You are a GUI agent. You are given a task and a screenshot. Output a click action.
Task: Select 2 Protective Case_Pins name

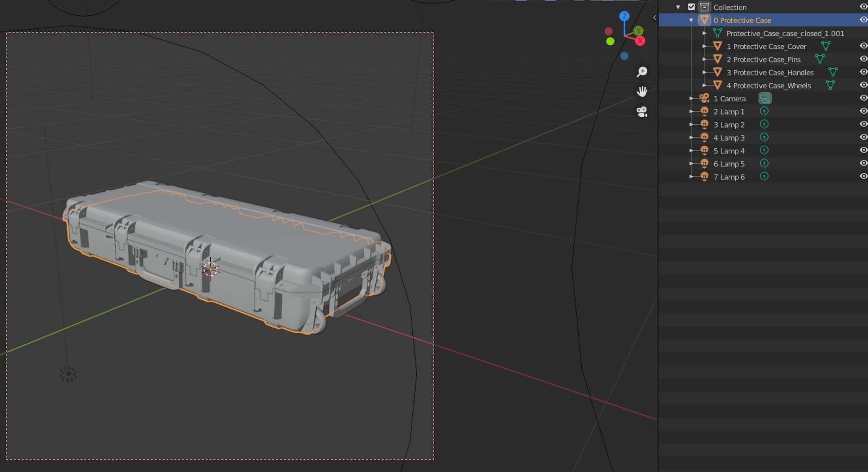pyautogui.click(x=763, y=59)
